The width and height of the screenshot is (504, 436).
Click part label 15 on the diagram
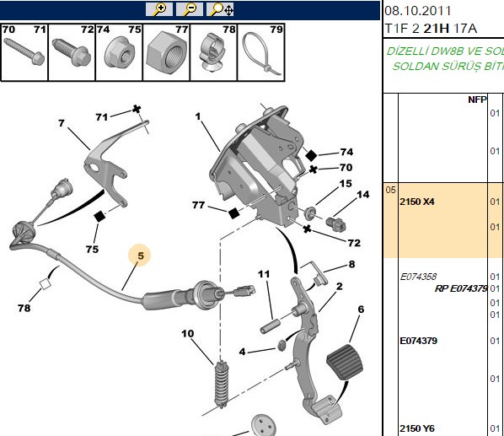coord(346,184)
